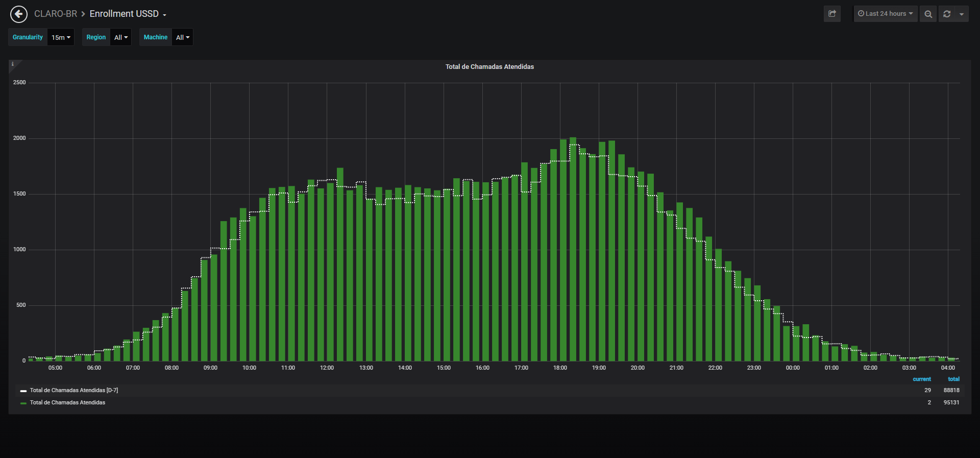Open the Enrollment USSD dashboard picker

tap(128, 14)
